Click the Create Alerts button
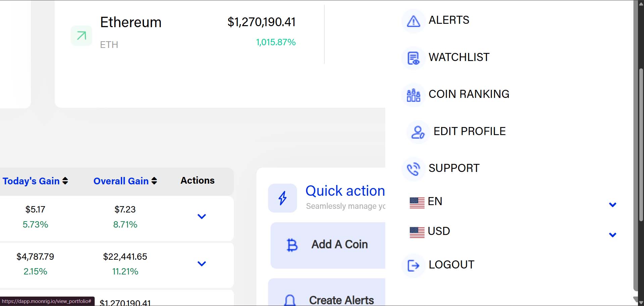 point(327,292)
